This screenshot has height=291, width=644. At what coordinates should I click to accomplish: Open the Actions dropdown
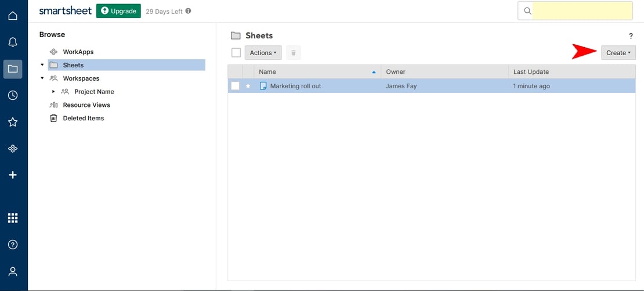263,53
